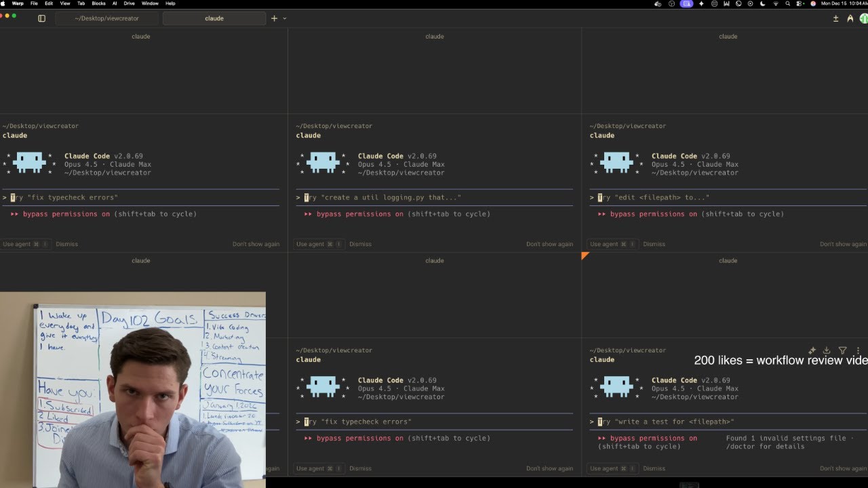Open the AI menu in the menu bar
The width and height of the screenshot is (868, 488).
tap(115, 3)
